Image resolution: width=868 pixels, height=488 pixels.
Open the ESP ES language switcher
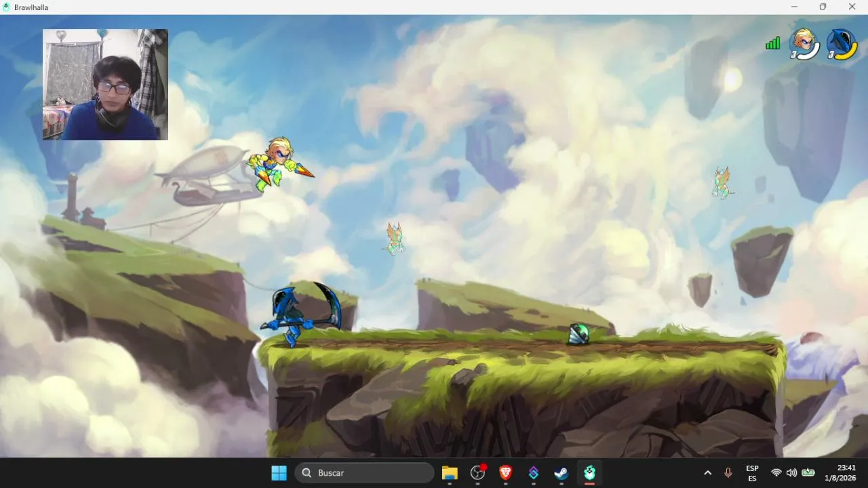[x=752, y=473]
